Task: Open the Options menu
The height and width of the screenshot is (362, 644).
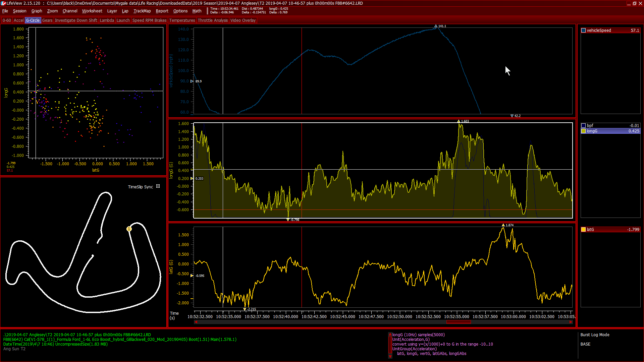Action: pyautogui.click(x=180, y=11)
